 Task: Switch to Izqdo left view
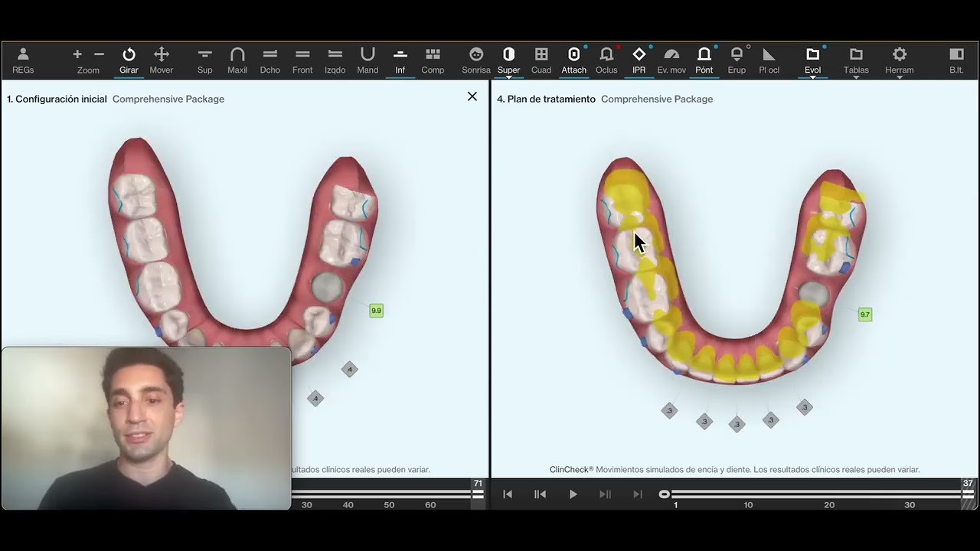[335, 60]
